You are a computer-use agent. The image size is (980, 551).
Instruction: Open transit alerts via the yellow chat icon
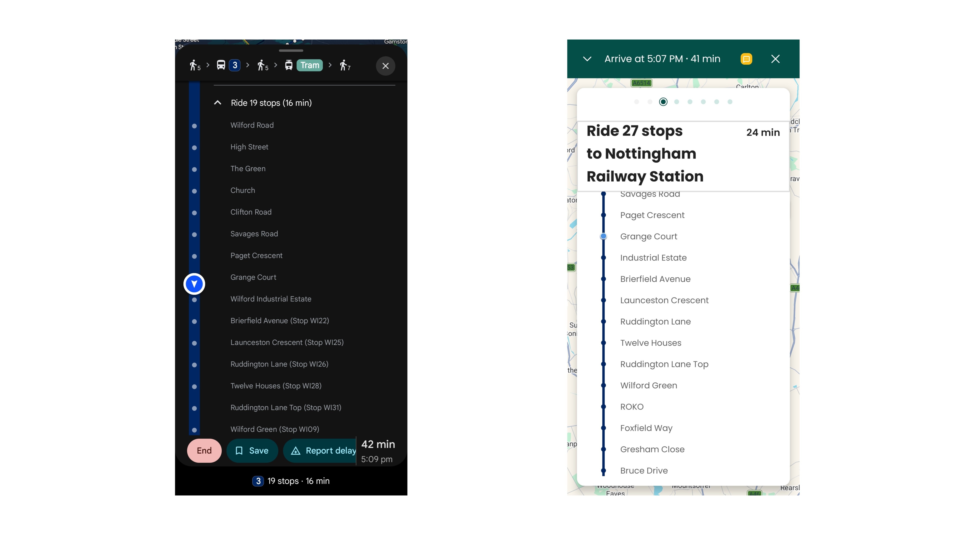coord(746,58)
